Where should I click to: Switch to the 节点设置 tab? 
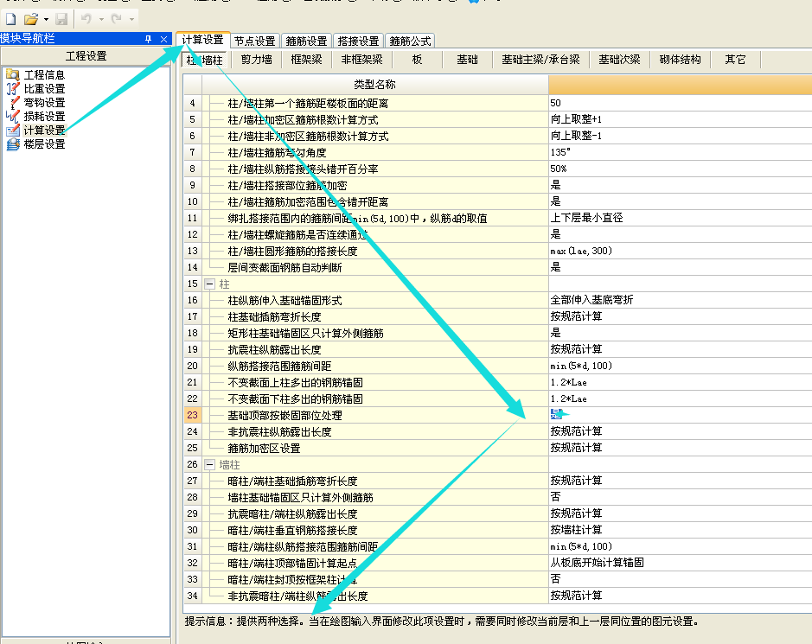click(x=255, y=41)
